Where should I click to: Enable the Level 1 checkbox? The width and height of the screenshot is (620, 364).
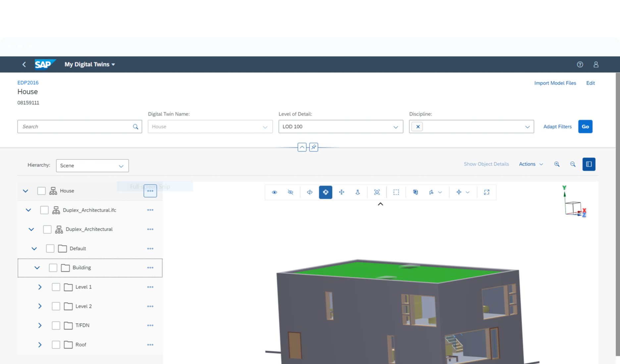pyautogui.click(x=56, y=287)
